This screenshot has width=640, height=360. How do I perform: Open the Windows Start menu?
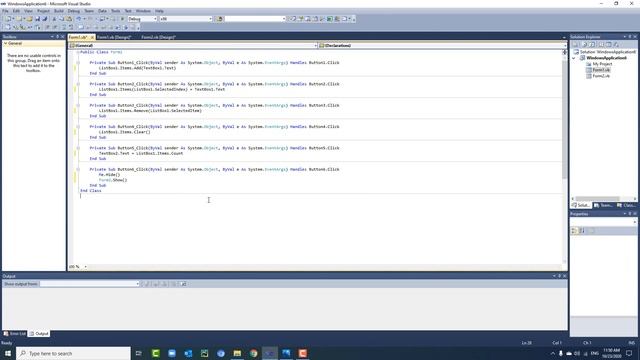pos(8,353)
